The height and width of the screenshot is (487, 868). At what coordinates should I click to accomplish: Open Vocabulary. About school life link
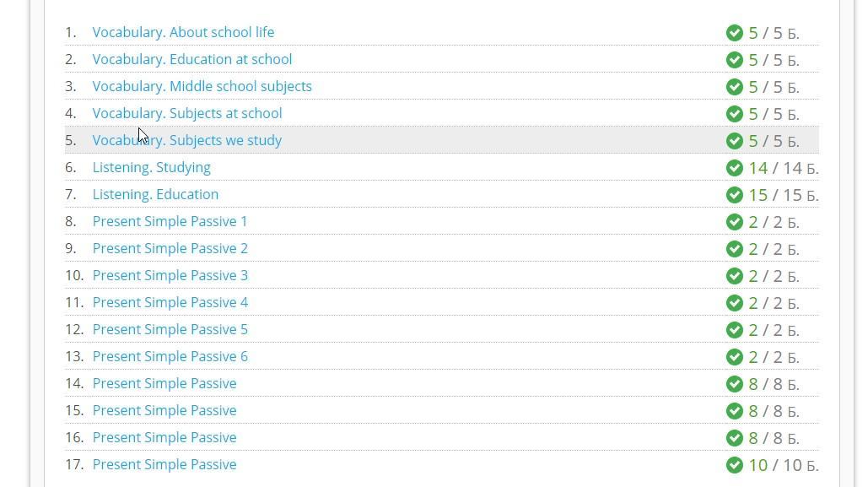183,32
